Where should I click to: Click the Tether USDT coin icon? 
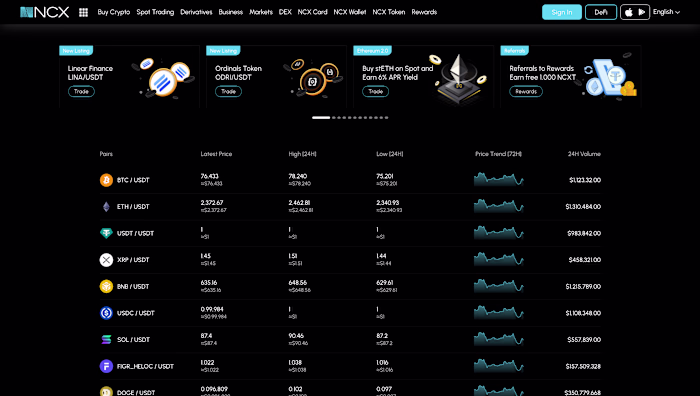click(x=106, y=233)
